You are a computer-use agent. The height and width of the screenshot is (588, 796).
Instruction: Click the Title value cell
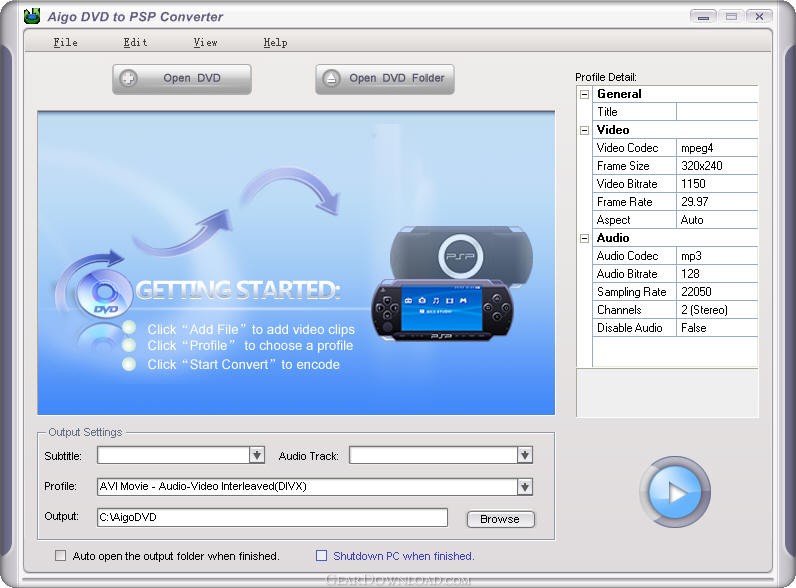point(717,112)
